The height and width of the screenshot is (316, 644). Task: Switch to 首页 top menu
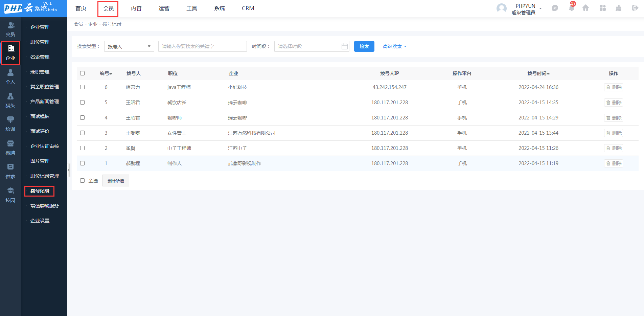(81, 8)
